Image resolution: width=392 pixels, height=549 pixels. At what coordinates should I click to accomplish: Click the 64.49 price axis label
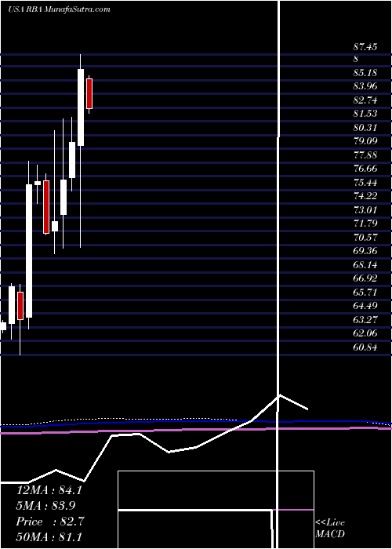[365, 306]
